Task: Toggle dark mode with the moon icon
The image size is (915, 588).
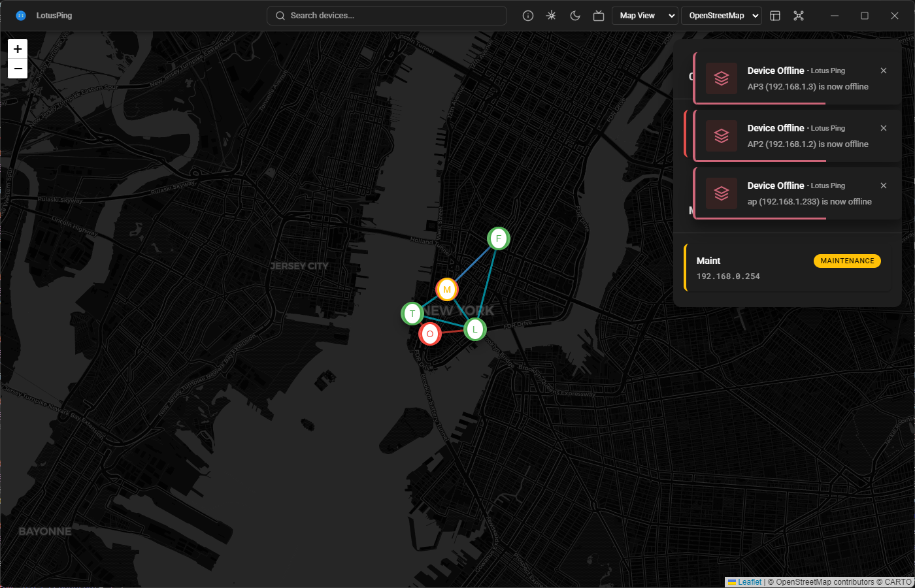Action: 575,16
